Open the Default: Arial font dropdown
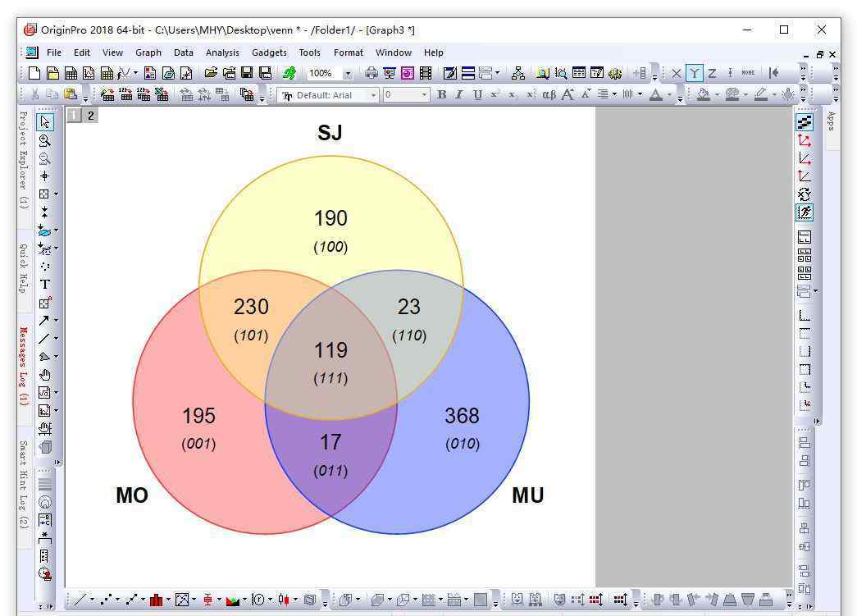Screen dimensions: 857x616 click(x=373, y=95)
